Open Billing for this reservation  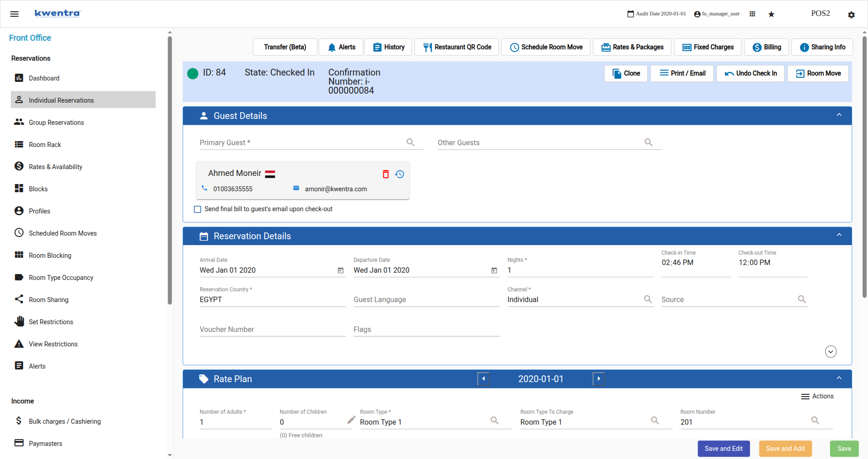click(x=766, y=47)
